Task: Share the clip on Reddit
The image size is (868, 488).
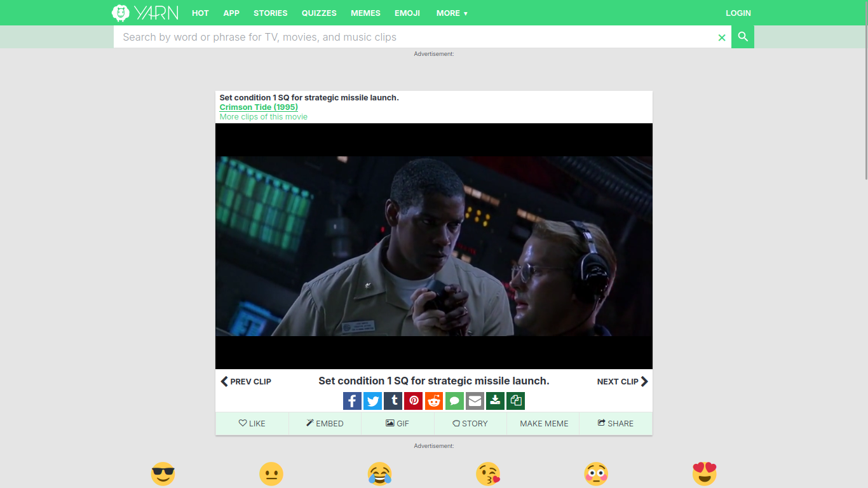Action: pos(434,401)
